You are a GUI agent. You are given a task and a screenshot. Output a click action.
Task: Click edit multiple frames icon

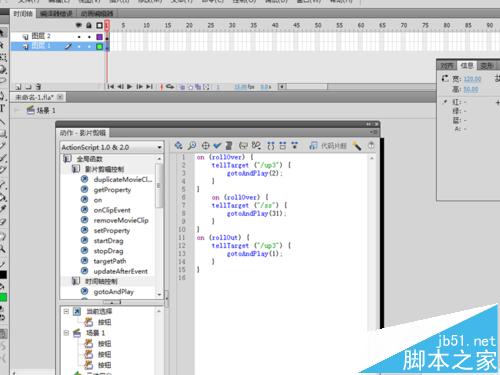coord(198,87)
